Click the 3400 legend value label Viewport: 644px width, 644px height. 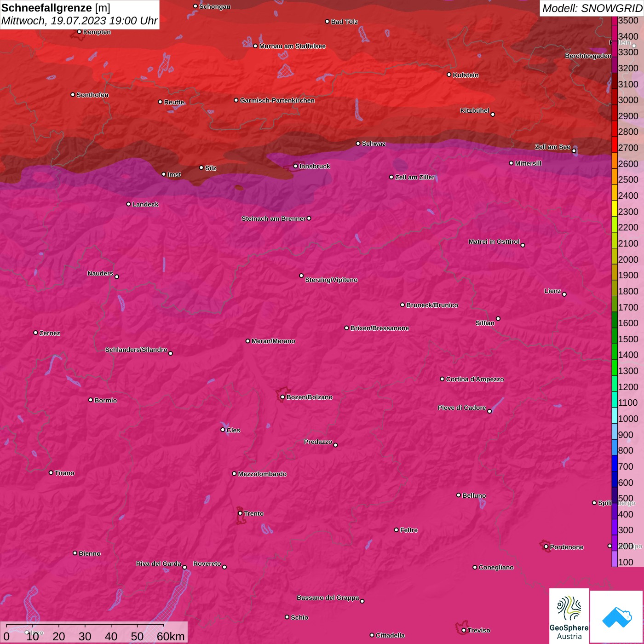(628, 36)
